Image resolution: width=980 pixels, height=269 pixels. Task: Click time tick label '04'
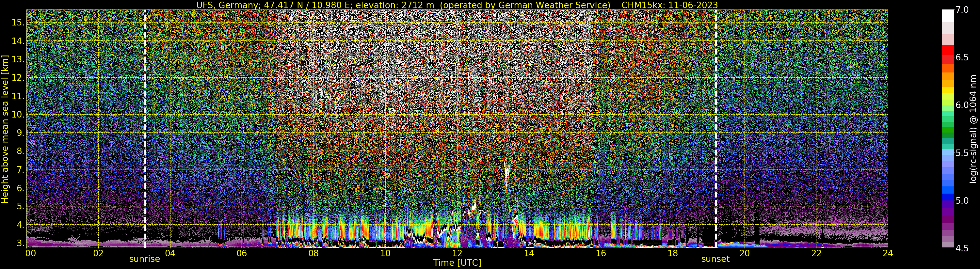pyautogui.click(x=170, y=253)
